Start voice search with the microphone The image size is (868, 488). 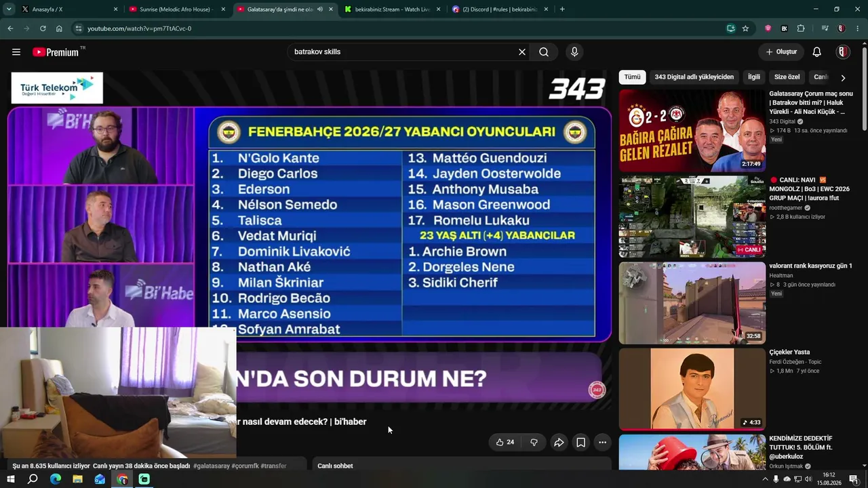[x=574, y=52]
